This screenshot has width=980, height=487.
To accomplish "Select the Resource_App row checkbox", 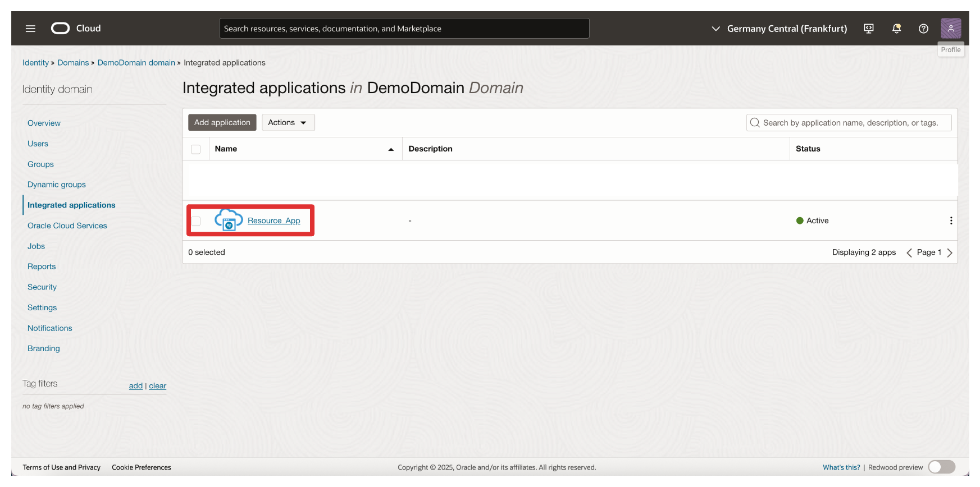I will (x=195, y=221).
